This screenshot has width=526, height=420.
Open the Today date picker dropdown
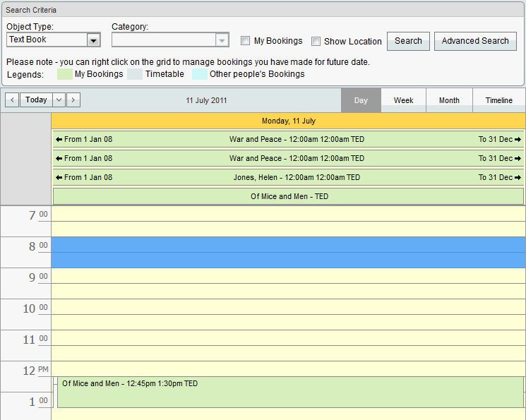pos(59,100)
